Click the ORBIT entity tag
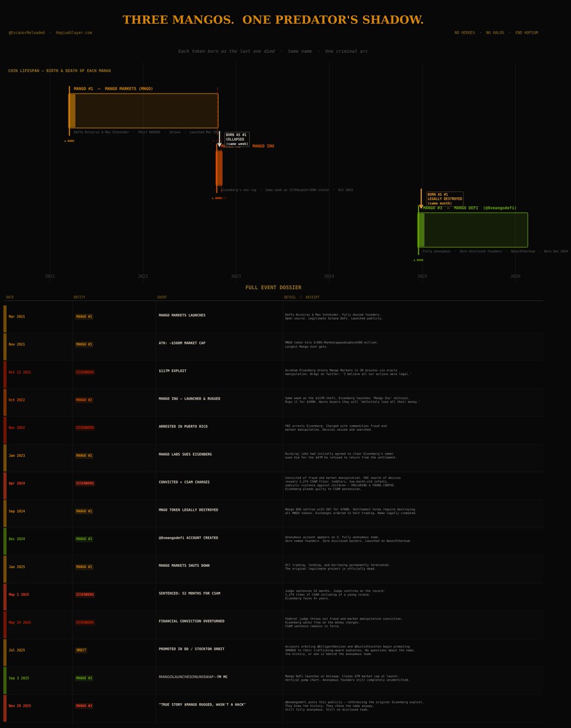Image resolution: width=571 pixels, height=728 pixels. click(x=81, y=651)
